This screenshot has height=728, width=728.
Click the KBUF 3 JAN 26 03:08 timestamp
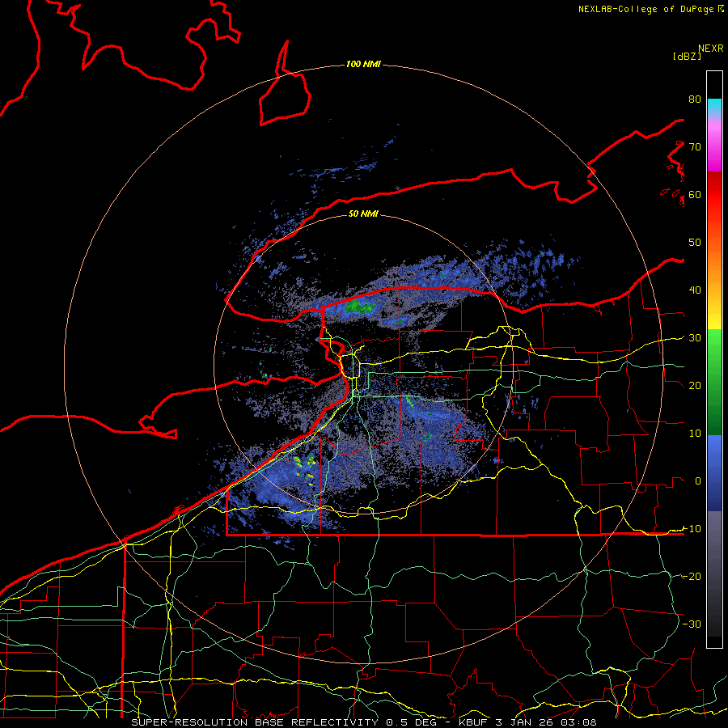pyautogui.click(x=527, y=722)
